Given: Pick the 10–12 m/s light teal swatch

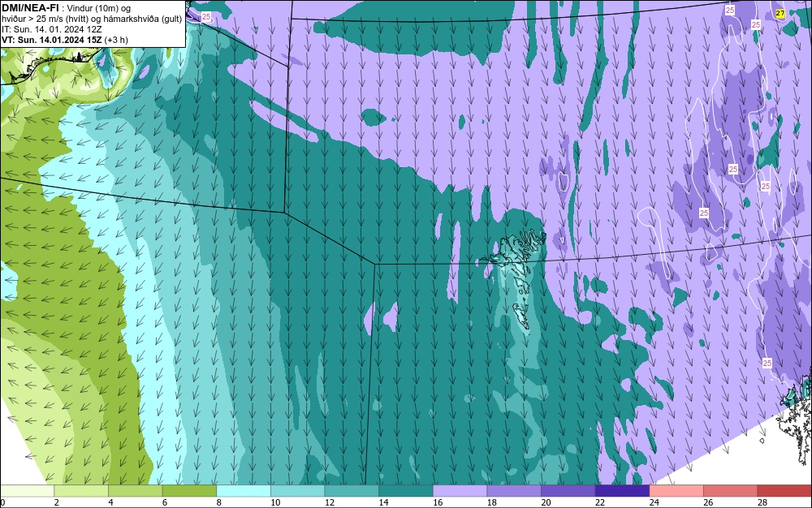Looking at the screenshot, I should [297, 490].
